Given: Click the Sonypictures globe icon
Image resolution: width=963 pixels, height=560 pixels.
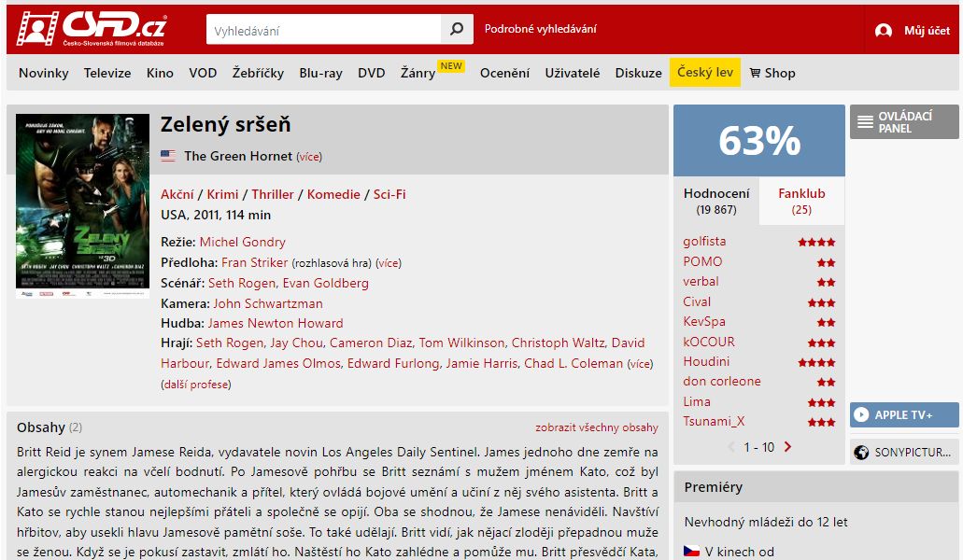Looking at the screenshot, I should (x=861, y=452).
